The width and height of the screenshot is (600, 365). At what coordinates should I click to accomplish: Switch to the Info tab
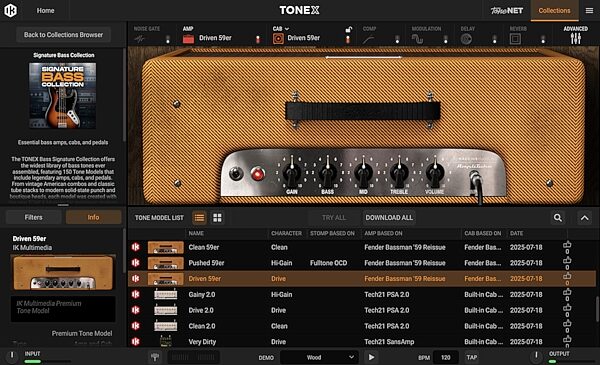click(x=93, y=217)
